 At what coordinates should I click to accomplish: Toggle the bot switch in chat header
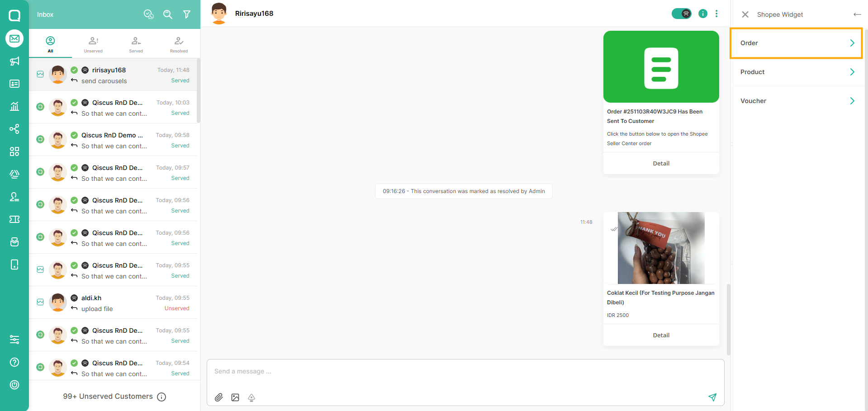tap(682, 14)
